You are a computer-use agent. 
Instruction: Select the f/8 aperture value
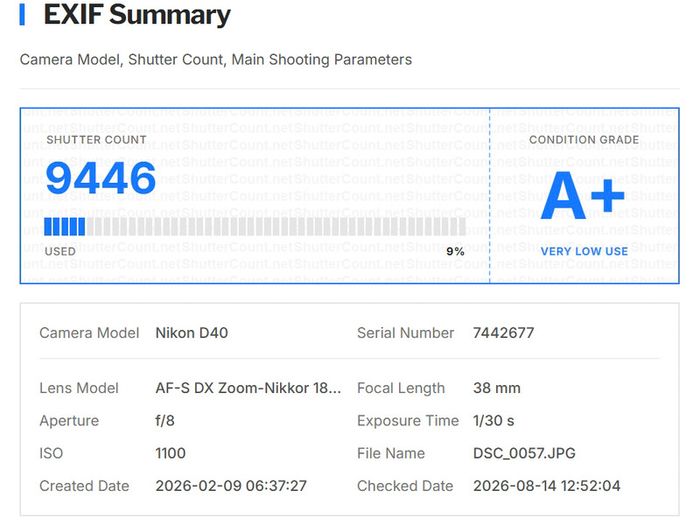(165, 421)
